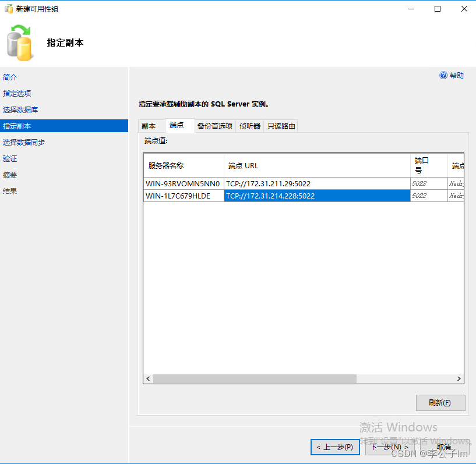
Task: Click the blue help question-mark icon
Action: (443, 75)
